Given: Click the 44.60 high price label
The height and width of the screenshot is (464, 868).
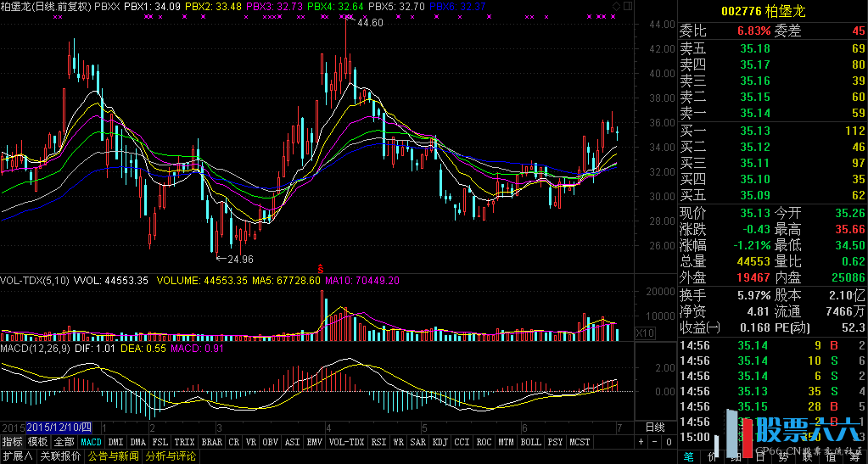Looking at the screenshot, I should 370,23.
